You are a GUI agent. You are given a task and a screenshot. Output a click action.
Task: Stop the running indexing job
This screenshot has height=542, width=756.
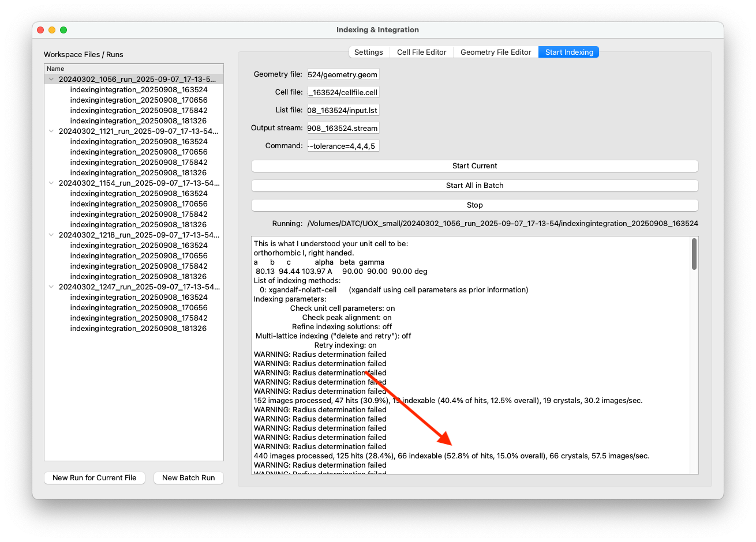(x=474, y=205)
